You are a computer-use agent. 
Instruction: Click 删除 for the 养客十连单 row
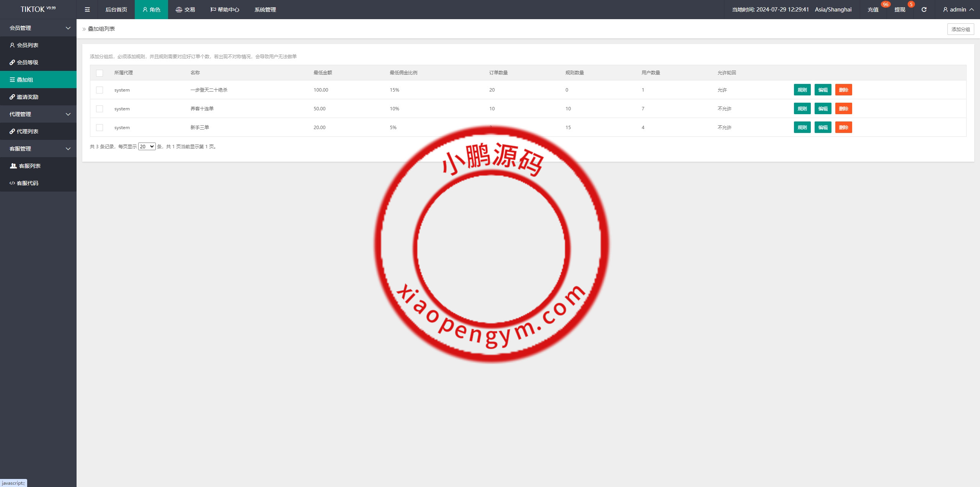tap(843, 109)
